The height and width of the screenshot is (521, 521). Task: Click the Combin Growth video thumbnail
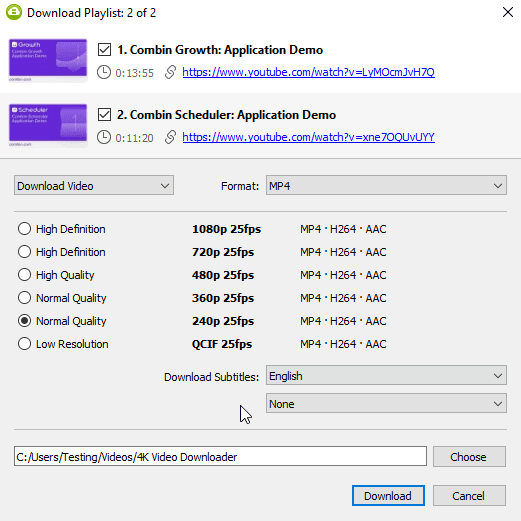pos(48,60)
